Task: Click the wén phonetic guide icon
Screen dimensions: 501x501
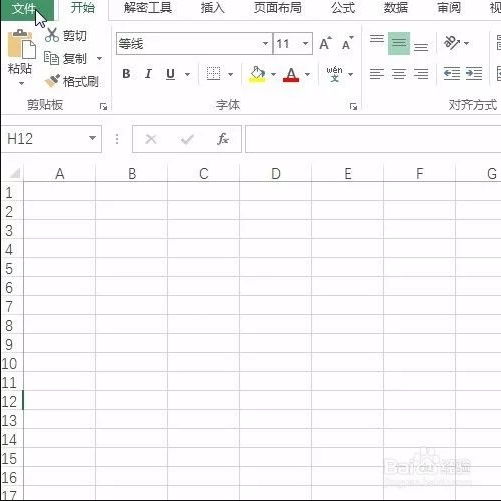Action: 334,74
